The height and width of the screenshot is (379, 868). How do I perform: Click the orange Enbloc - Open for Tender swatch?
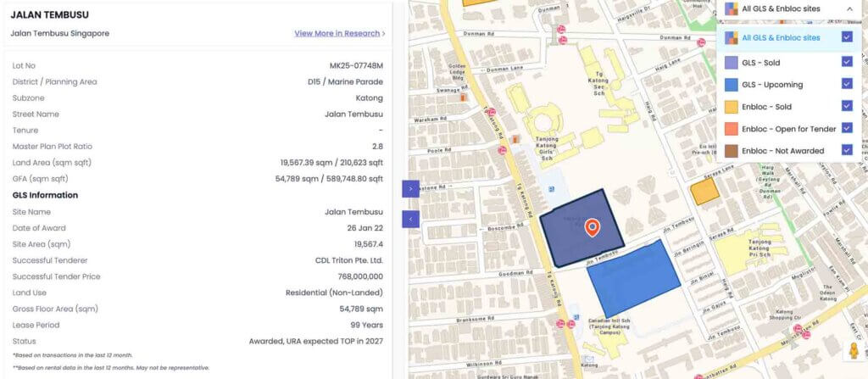pos(732,129)
